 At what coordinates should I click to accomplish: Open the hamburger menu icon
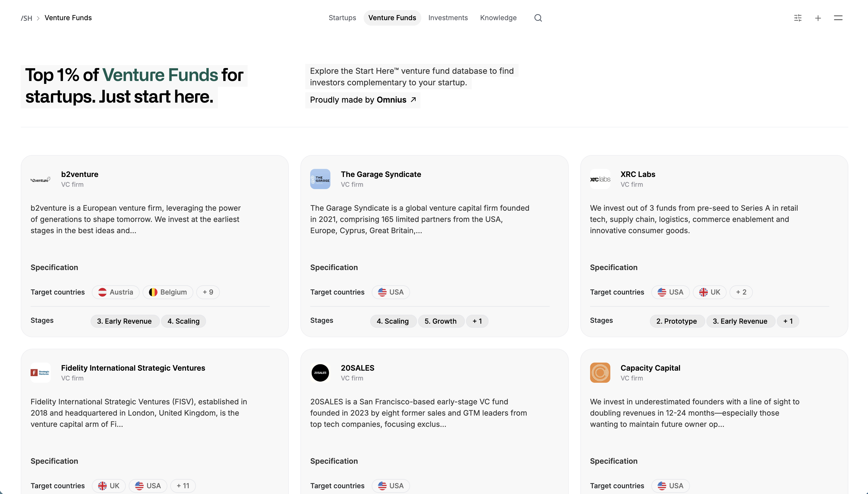tap(838, 18)
